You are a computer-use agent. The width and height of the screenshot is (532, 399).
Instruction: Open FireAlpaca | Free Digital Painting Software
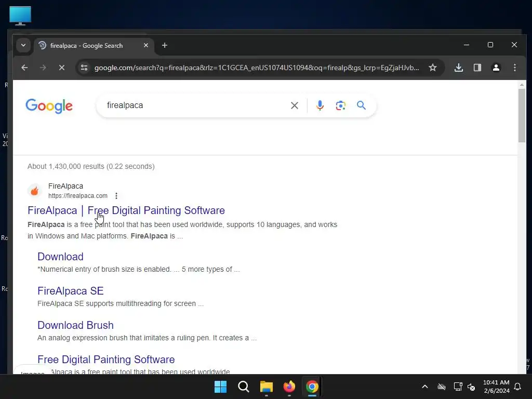pyautogui.click(x=126, y=210)
